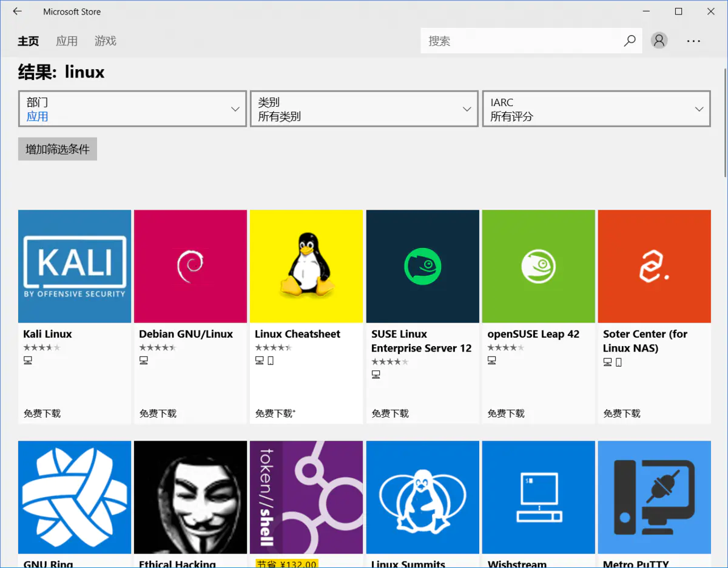Open openSUSE Leap 42 green tile

pyautogui.click(x=539, y=266)
